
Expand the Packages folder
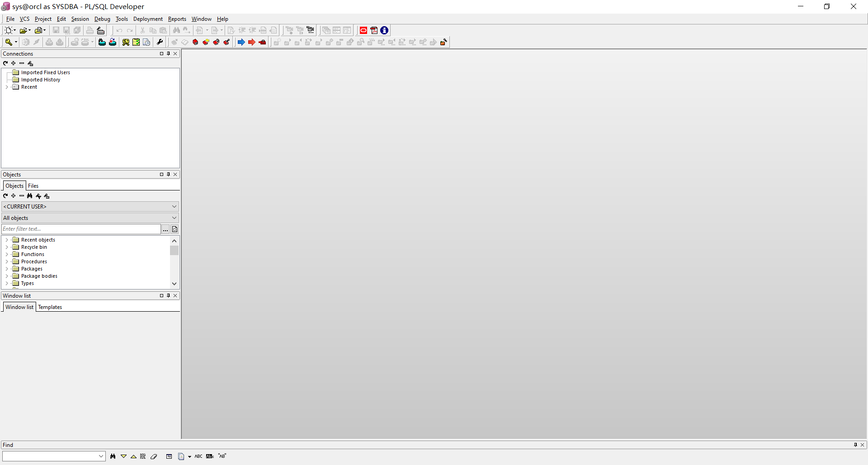(7, 269)
